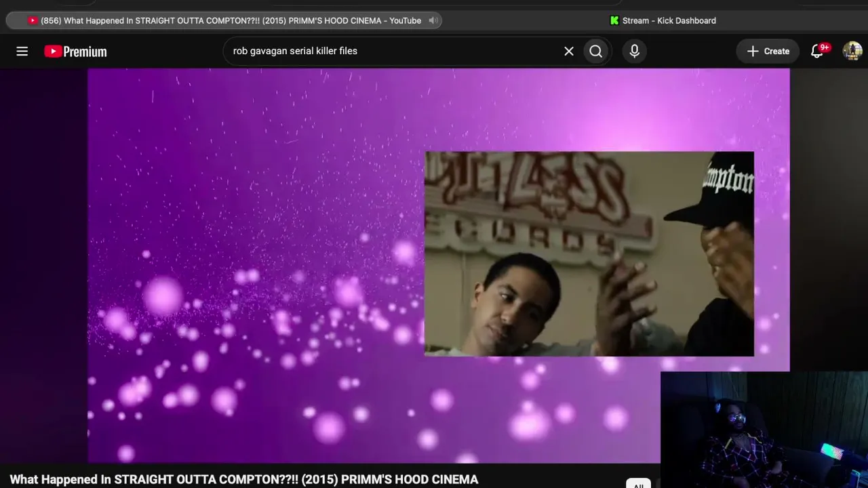Viewport: 868px width, 488px height.
Task: Open the Create button
Action: (x=768, y=52)
